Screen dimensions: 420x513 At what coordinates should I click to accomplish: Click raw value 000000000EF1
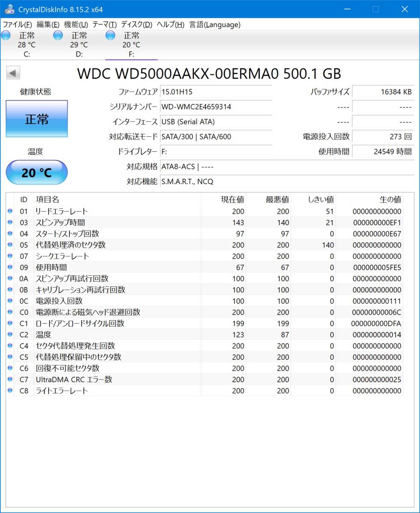[x=377, y=223]
